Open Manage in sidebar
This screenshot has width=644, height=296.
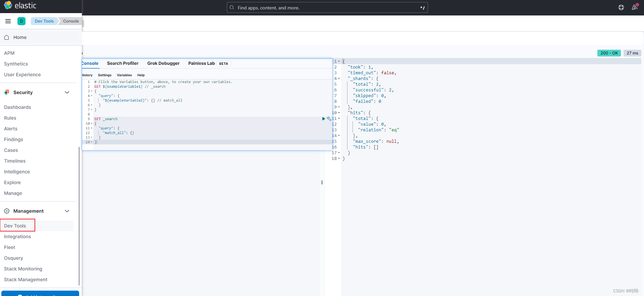pyautogui.click(x=13, y=193)
